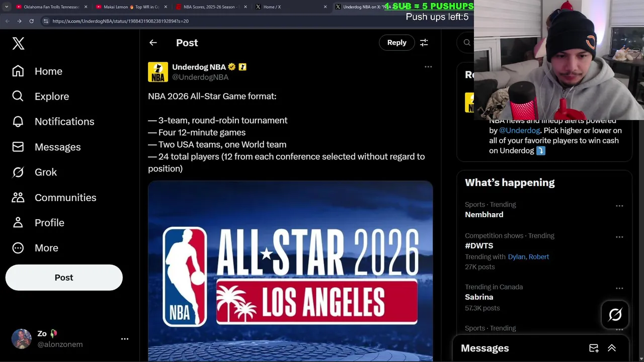This screenshot has width=644, height=362.
Task: Click the Explore magnifier icon
Action: (x=18, y=97)
